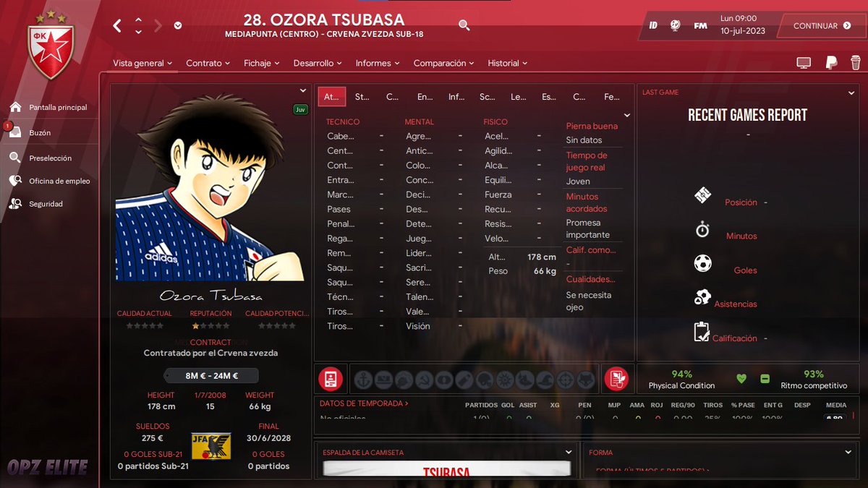This screenshot has width=868, height=488.
Task: Click the Tiempo de juego real heading
Action: tap(587, 161)
